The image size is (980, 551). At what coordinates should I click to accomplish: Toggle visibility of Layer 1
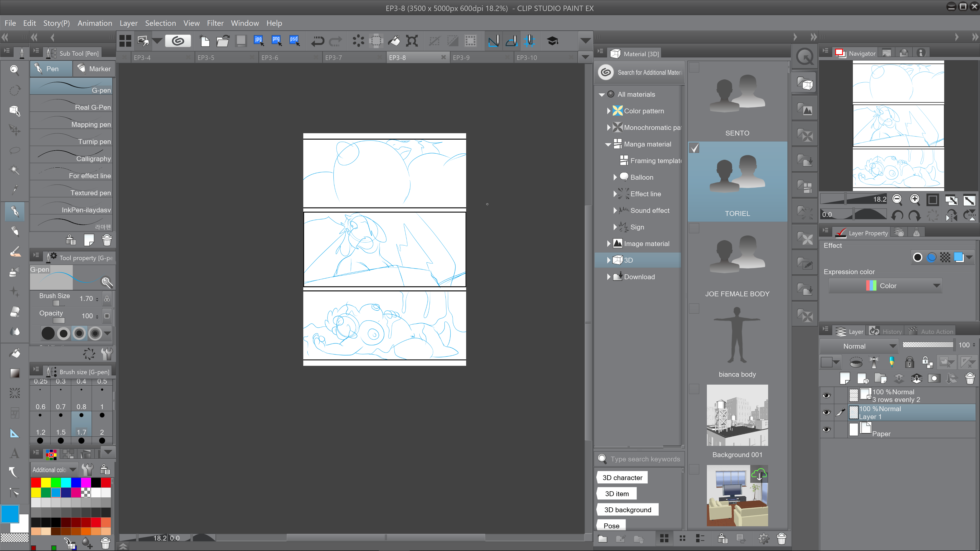click(826, 412)
